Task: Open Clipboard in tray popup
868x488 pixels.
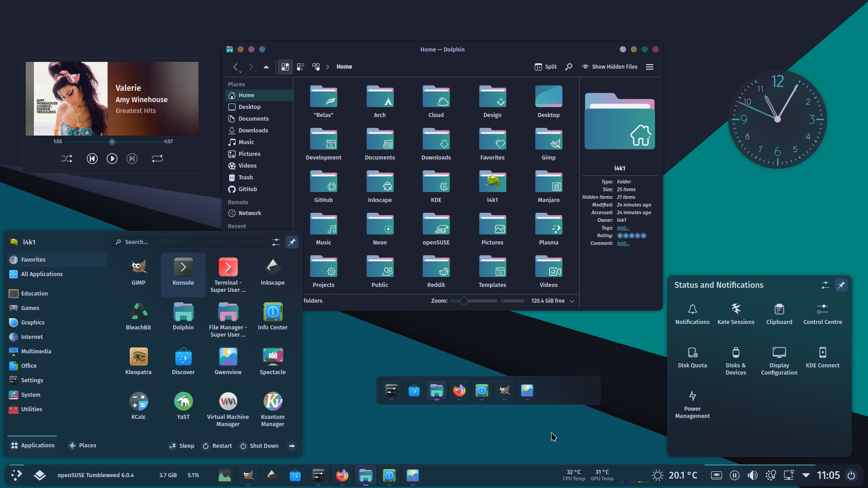Action: [779, 314]
